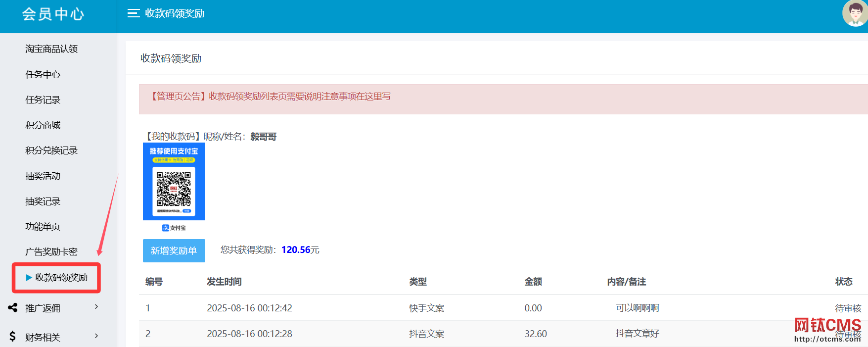Open 广告奖励卡密 in the sidebar
The width and height of the screenshot is (868, 347).
(51, 252)
